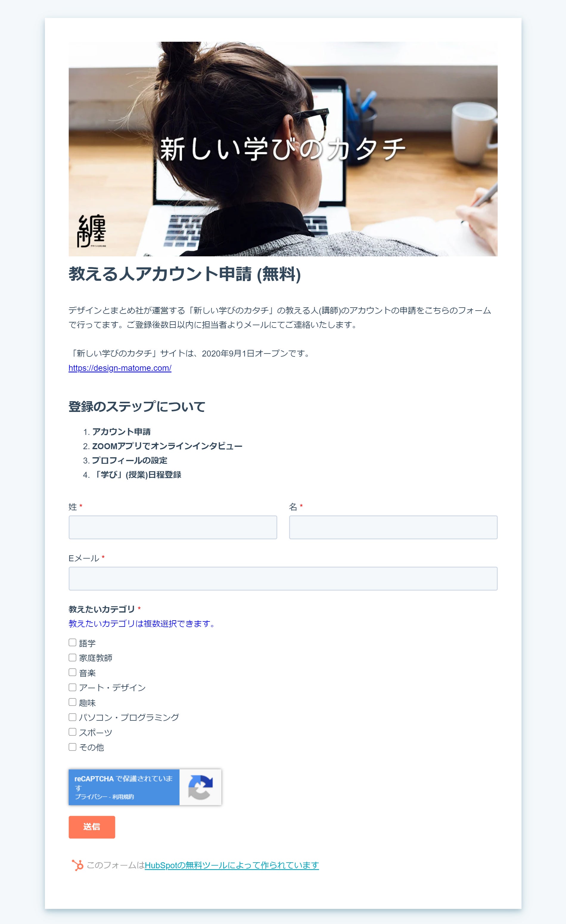Click the HubSpot sprocket logo icon
The width and height of the screenshot is (566, 924).
click(x=77, y=865)
